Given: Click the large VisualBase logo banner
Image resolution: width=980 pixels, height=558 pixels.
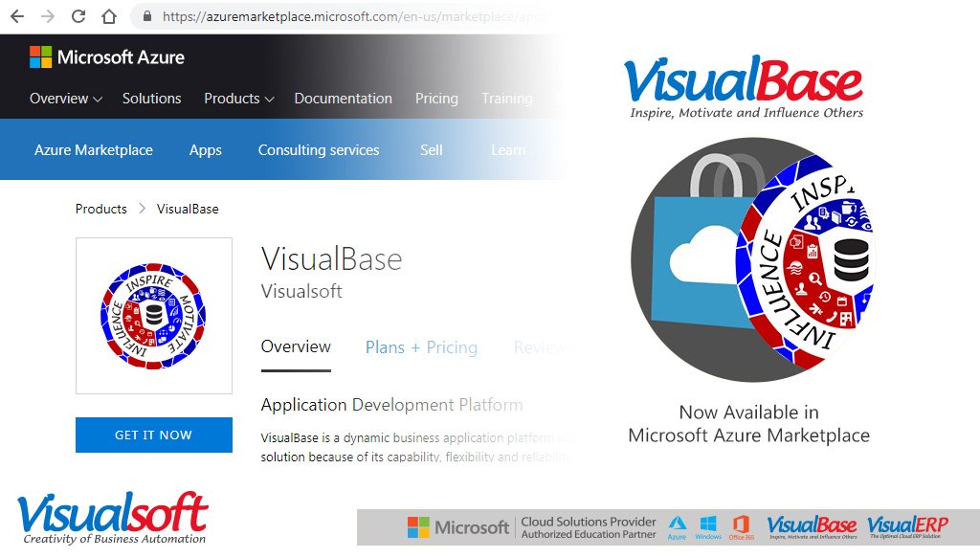Looking at the screenshot, I should (745, 86).
